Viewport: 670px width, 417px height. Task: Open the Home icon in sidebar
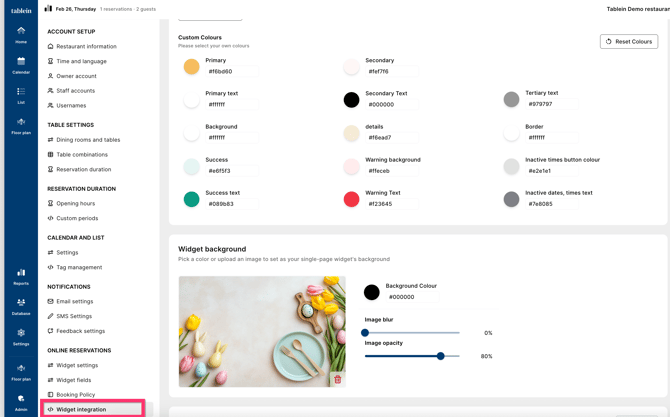(21, 34)
